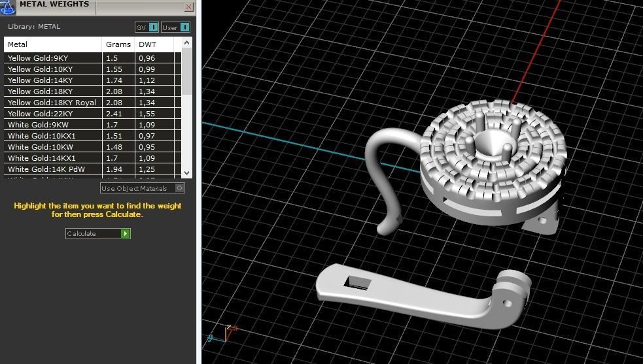
Task: Click the scroll down arrow of metal list
Action: click(186, 173)
